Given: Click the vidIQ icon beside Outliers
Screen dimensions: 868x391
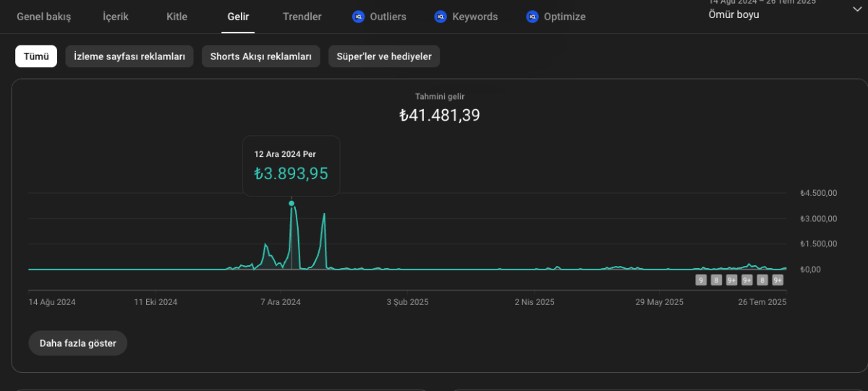Looking at the screenshot, I should pos(358,17).
